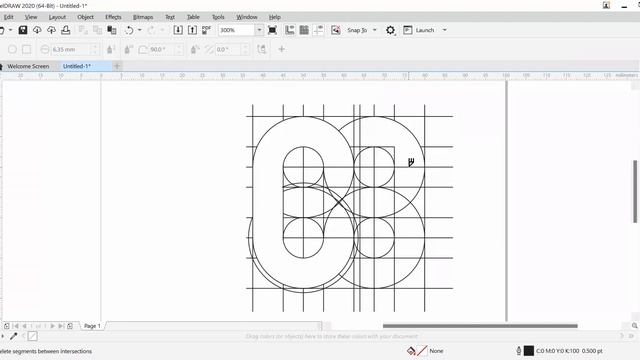Click the Print icon in toolbar

point(66,30)
